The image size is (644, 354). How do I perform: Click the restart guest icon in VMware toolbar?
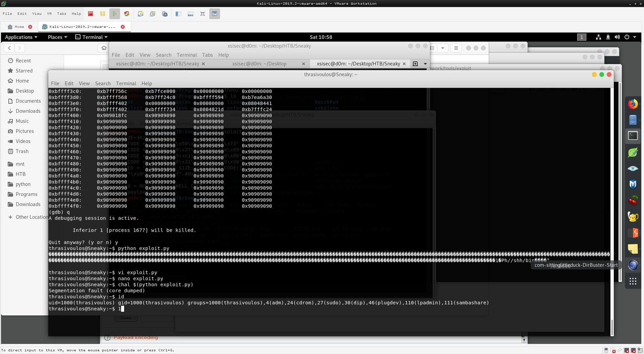coord(127,14)
